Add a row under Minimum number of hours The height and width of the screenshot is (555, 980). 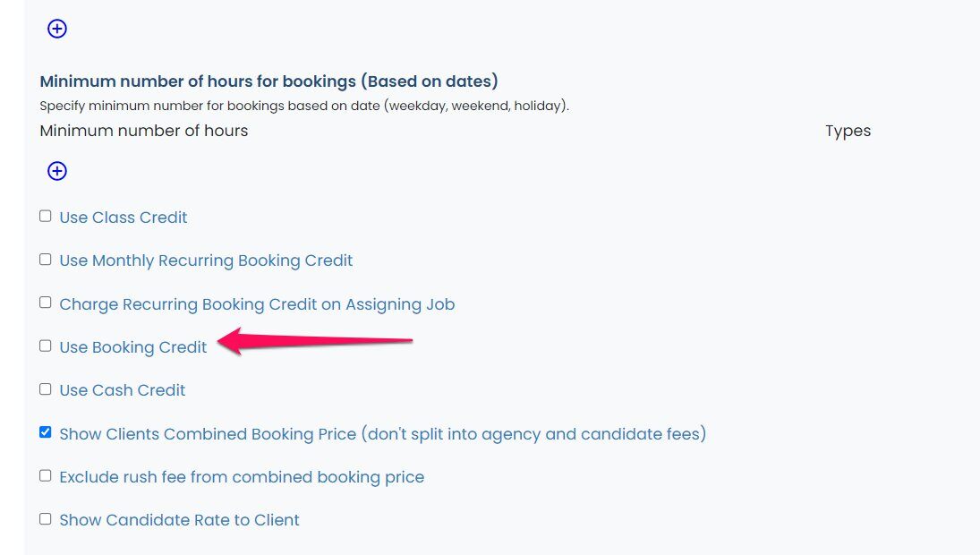[x=57, y=171]
